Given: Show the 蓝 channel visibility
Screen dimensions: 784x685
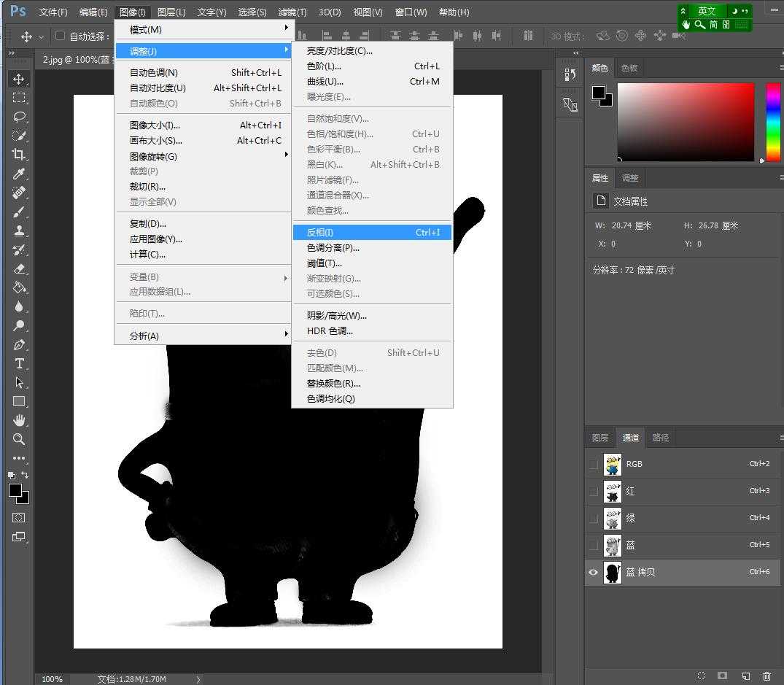Looking at the screenshot, I should [x=594, y=546].
